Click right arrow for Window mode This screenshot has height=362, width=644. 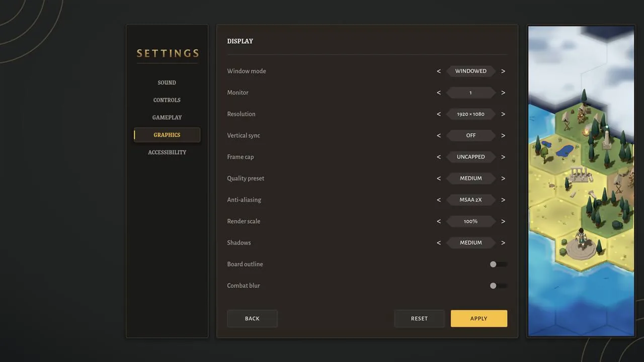click(x=503, y=71)
